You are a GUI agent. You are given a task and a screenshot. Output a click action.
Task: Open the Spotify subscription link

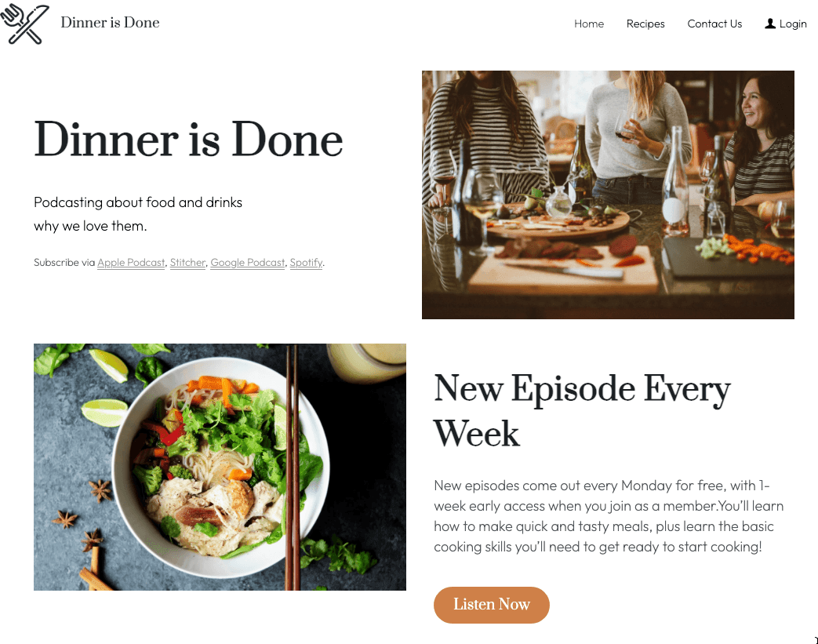(x=306, y=263)
